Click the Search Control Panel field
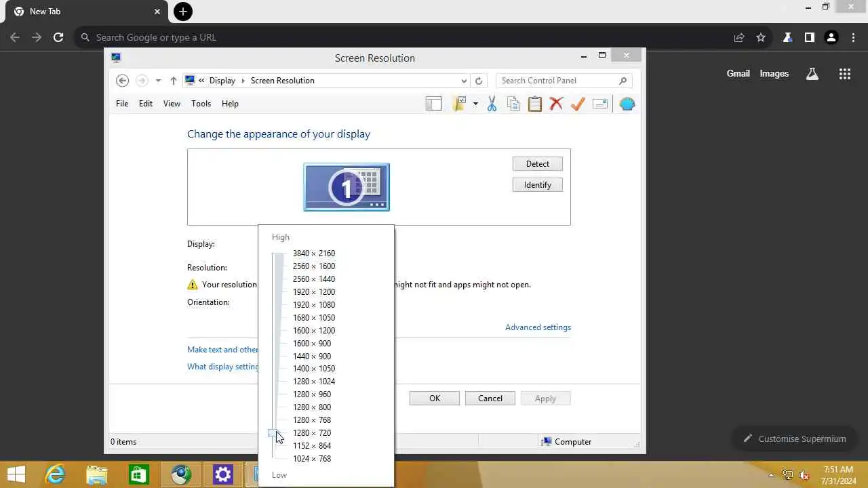Viewport: 868px width, 488px height. (564, 81)
